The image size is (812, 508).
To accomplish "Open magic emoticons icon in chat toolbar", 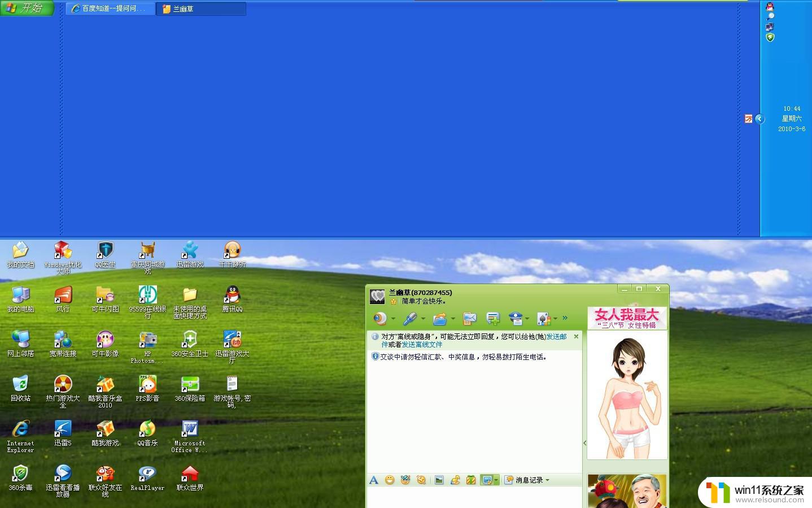I will [x=405, y=480].
